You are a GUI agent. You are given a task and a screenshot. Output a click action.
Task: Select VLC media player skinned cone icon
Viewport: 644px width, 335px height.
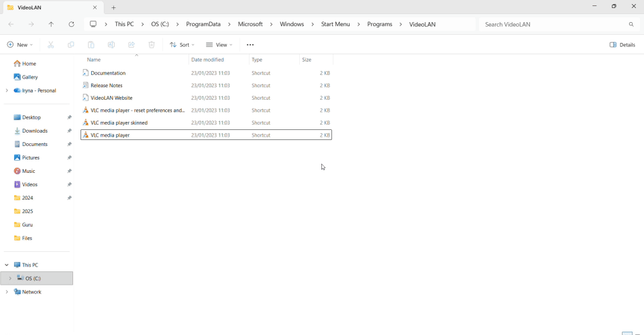click(85, 123)
